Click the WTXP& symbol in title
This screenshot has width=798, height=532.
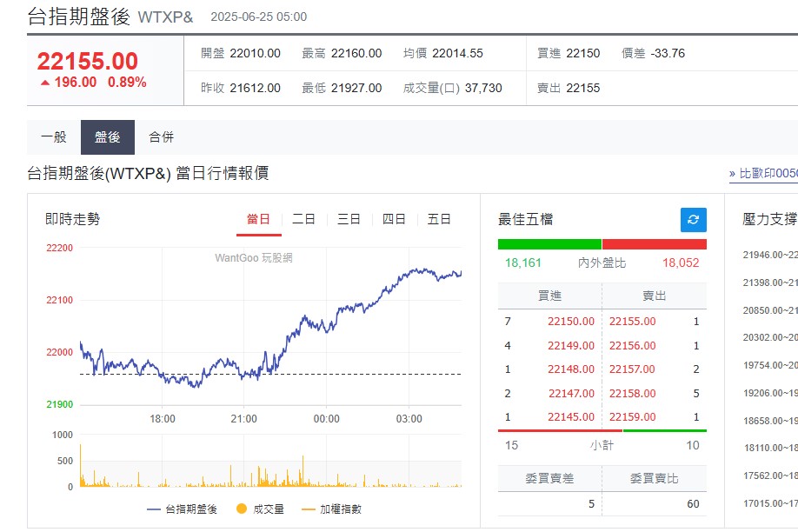point(165,17)
